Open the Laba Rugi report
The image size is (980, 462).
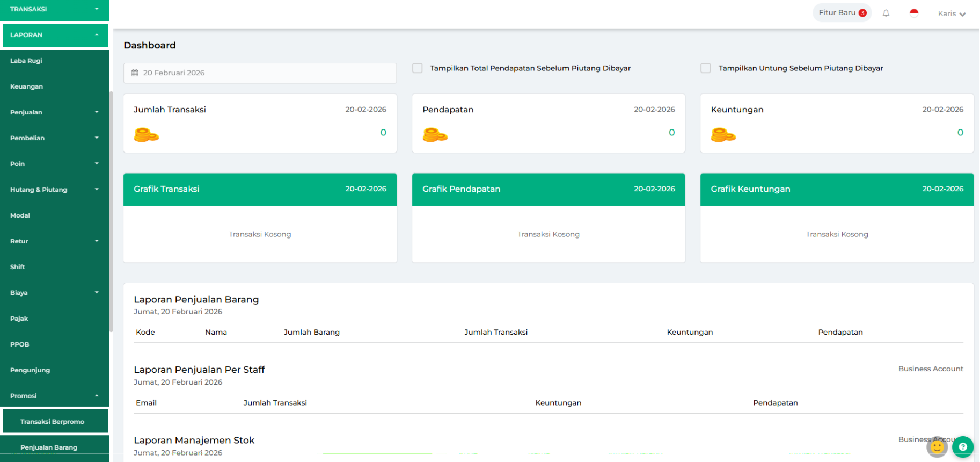click(x=26, y=61)
